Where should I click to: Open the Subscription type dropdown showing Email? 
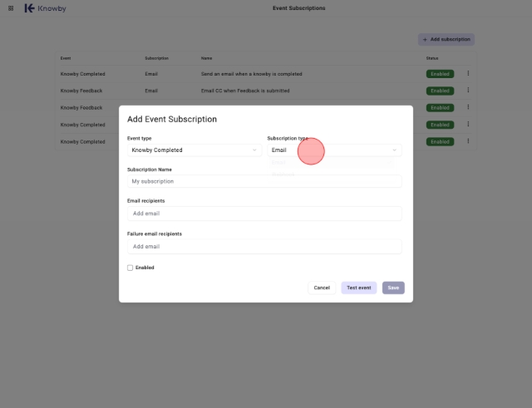334,150
